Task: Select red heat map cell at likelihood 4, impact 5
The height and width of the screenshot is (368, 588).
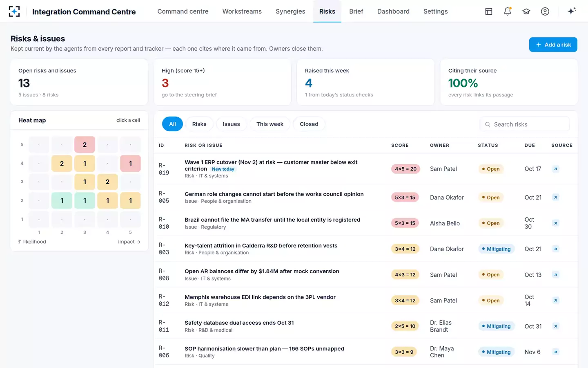Action: [x=130, y=164]
